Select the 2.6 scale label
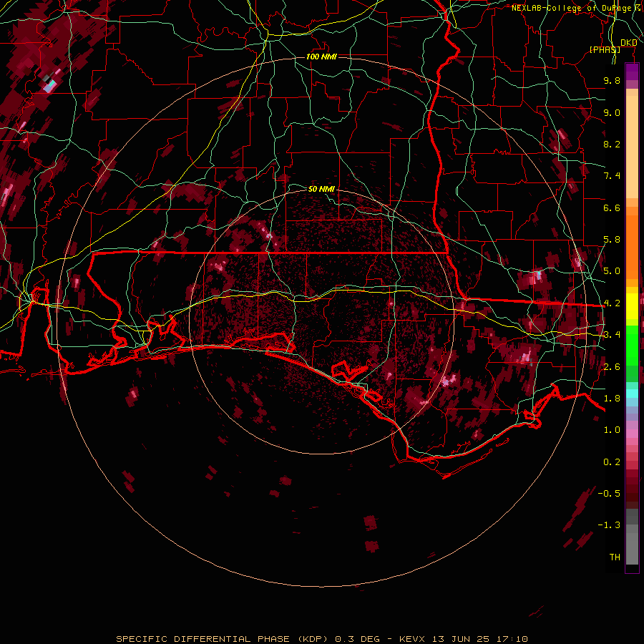This screenshot has width=644, height=644. pos(612,367)
